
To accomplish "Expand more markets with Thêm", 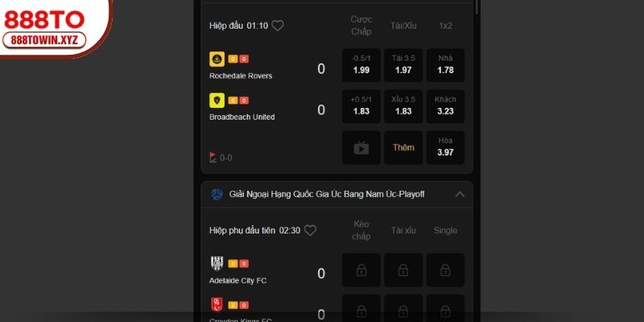I will [403, 147].
